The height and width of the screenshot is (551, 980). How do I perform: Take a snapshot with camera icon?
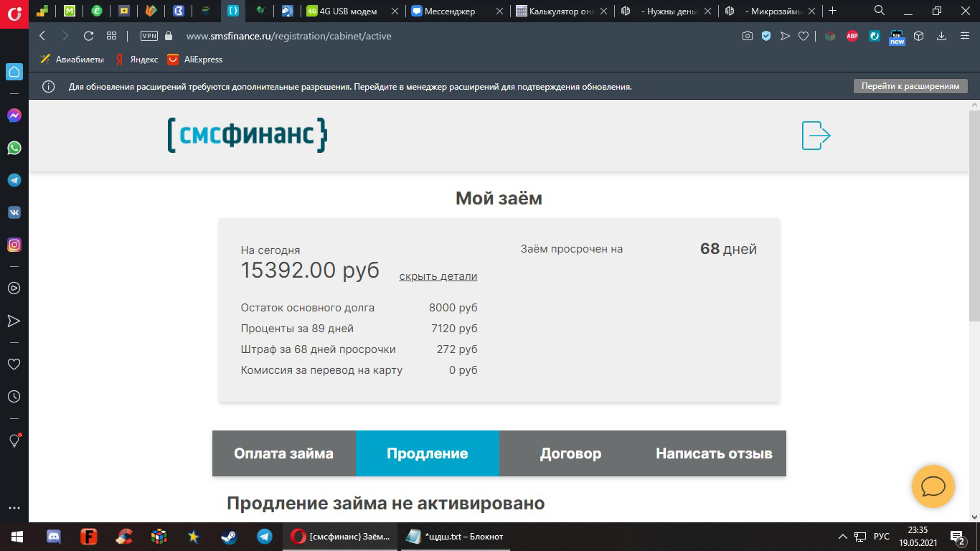[x=748, y=36]
